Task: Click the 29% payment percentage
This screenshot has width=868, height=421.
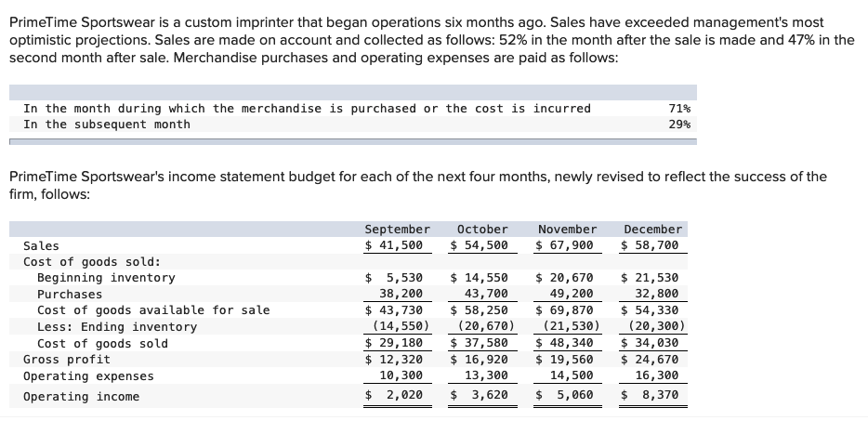Action: 679,125
